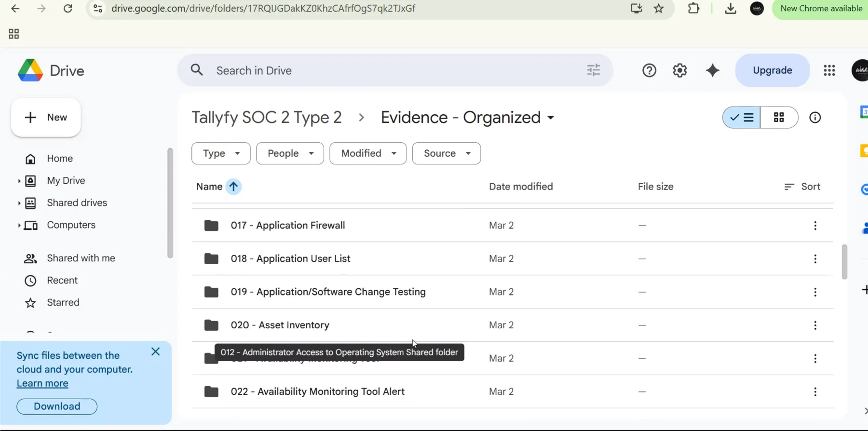Image resolution: width=868 pixels, height=431 pixels.
Task: Go back with browser back arrow
Action: coord(15,8)
